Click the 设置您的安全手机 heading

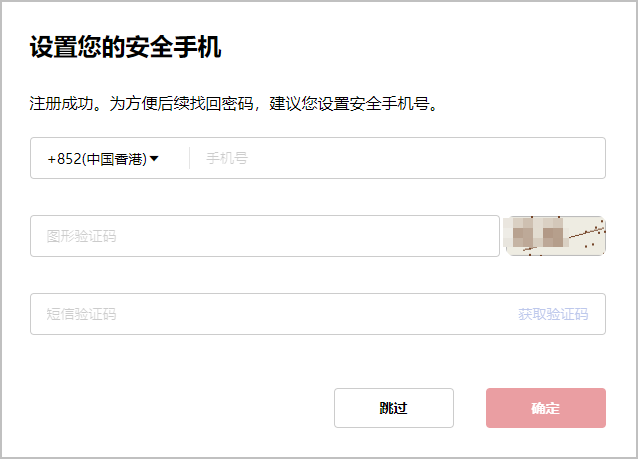pos(125,47)
